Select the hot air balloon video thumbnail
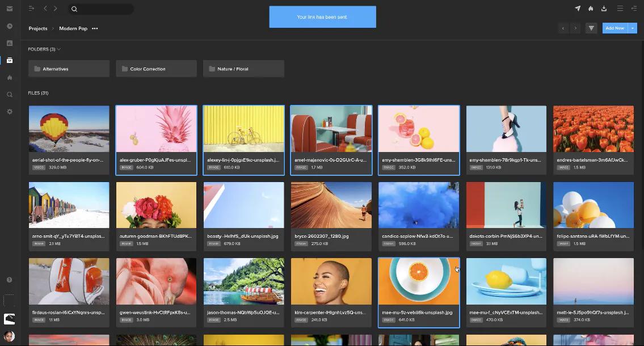 69,129
